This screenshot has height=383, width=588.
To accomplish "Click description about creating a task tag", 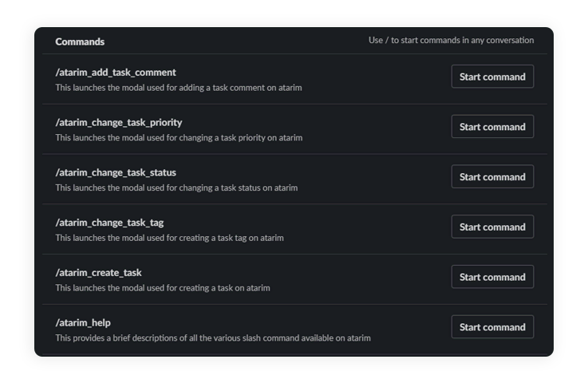I will (169, 238).
